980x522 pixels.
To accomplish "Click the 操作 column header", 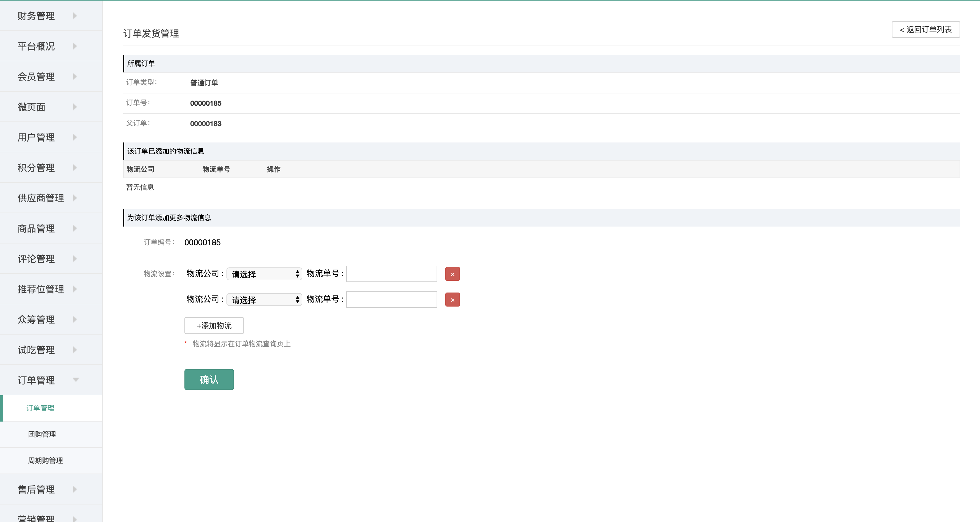I will pyautogui.click(x=273, y=169).
